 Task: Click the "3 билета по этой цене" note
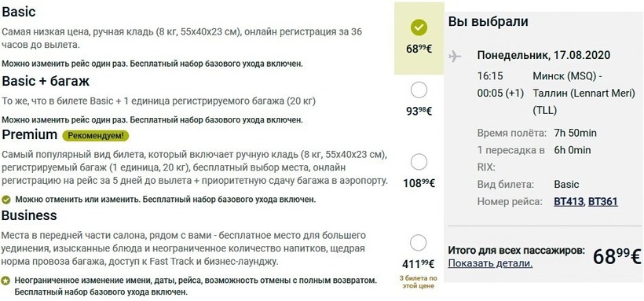[x=418, y=282]
